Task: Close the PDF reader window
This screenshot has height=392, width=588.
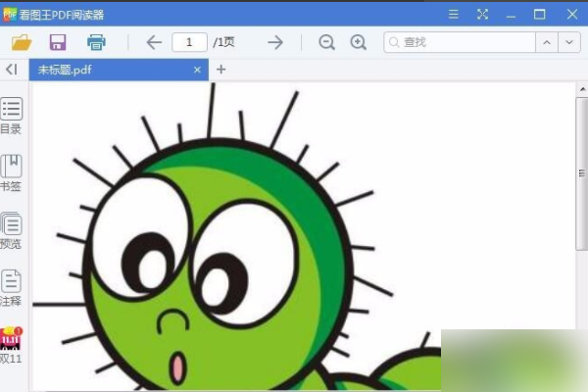Action: pos(572,15)
